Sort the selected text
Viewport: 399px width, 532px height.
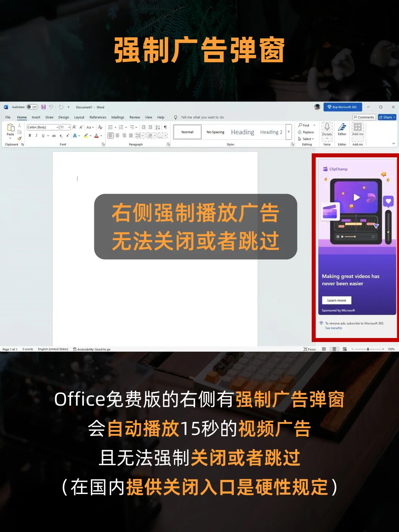click(x=158, y=127)
